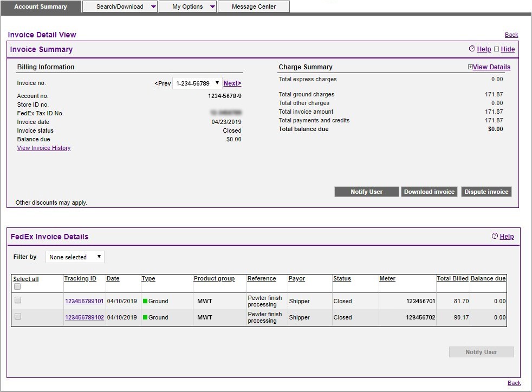Screen dimensions: 532x392
Task: Tick the Select all checkbox
Action: tap(17, 287)
